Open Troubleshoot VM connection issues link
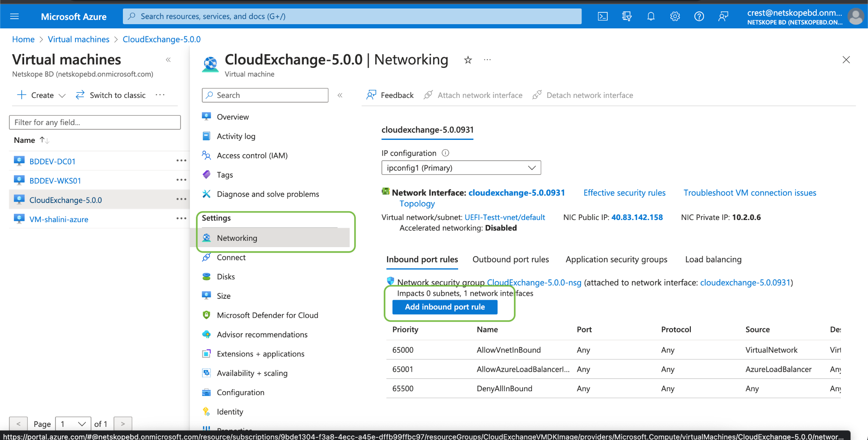868x440 pixels. [x=750, y=193]
